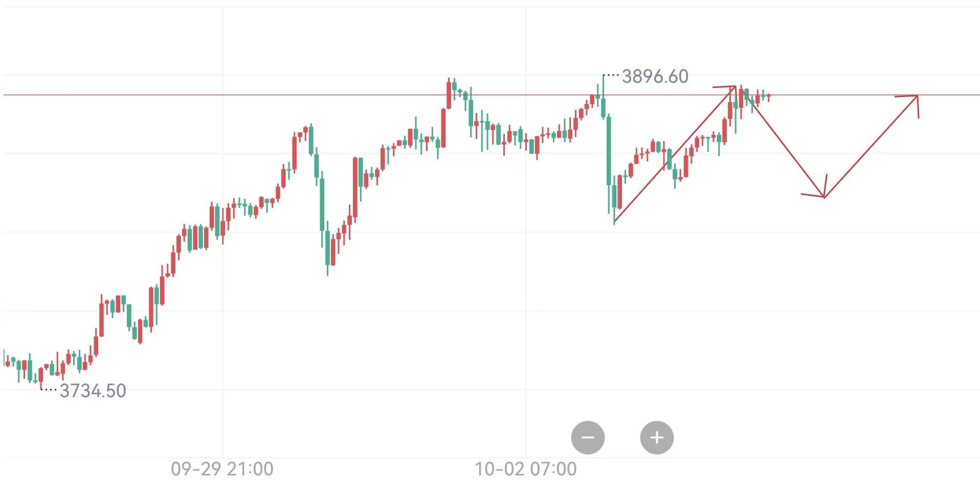Click the first upward red arrow's arrowhead

point(734,87)
